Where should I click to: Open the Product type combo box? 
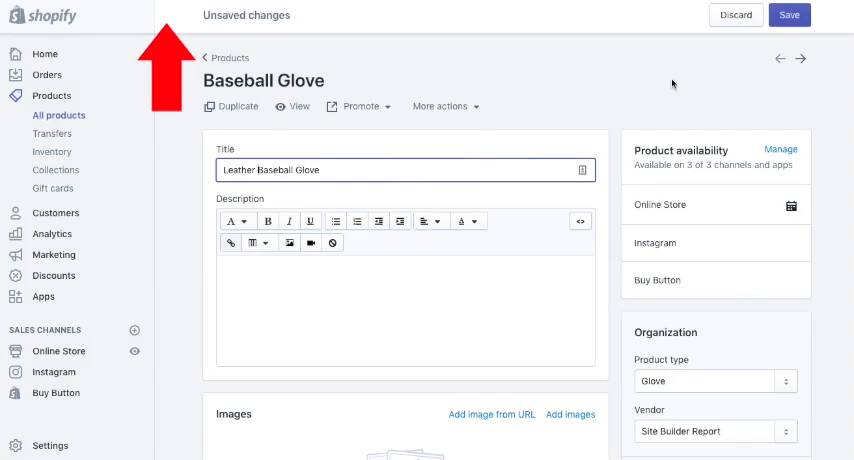click(x=715, y=381)
